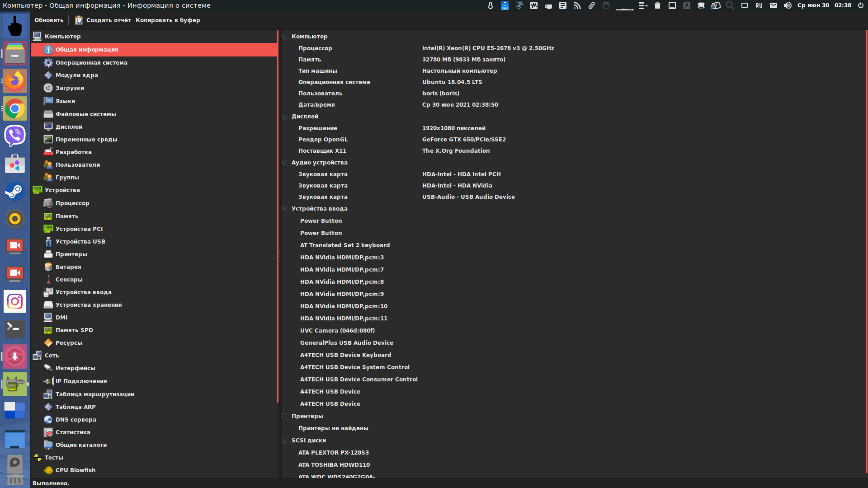
Task: Open the Routing table entry
Action: point(94,394)
